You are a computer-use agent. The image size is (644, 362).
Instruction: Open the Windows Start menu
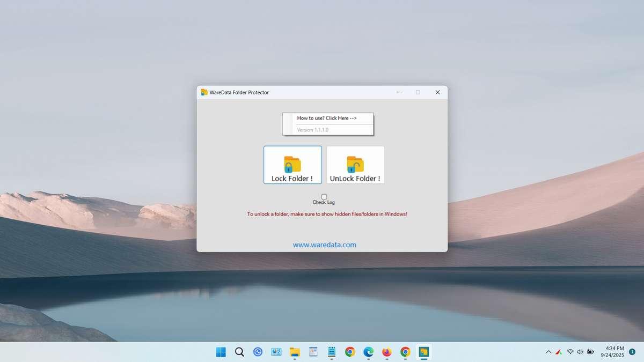[x=221, y=352]
